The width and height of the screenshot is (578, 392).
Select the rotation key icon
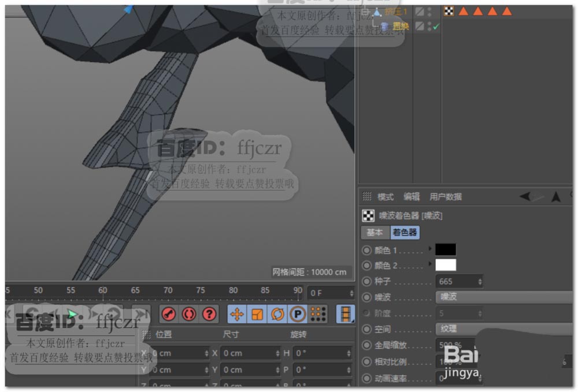click(x=277, y=313)
